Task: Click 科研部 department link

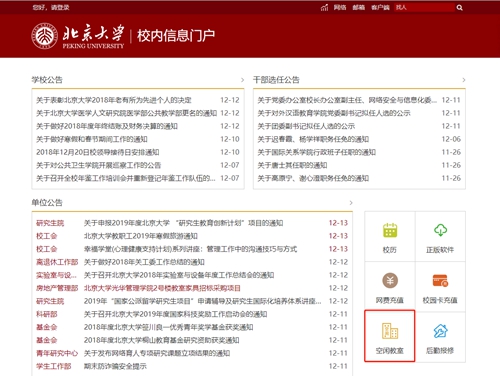Action: click(x=47, y=314)
